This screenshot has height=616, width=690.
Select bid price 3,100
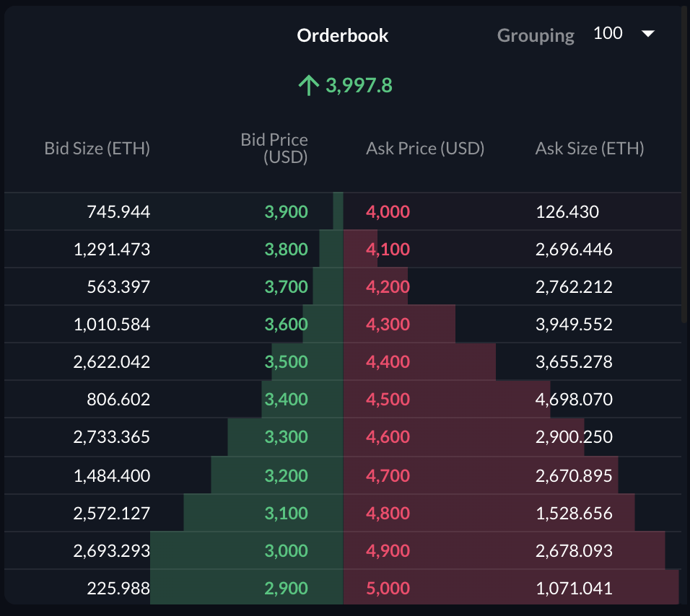pyautogui.click(x=286, y=513)
